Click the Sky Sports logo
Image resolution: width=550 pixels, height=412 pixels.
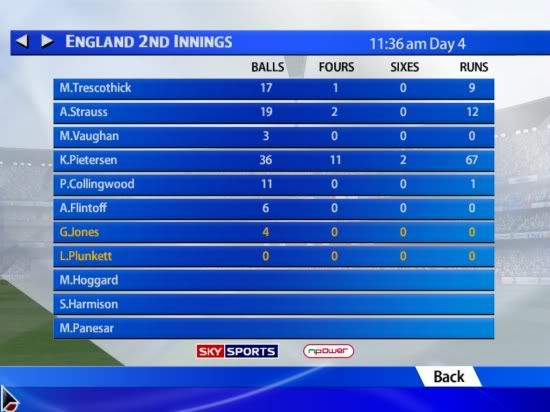click(237, 351)
